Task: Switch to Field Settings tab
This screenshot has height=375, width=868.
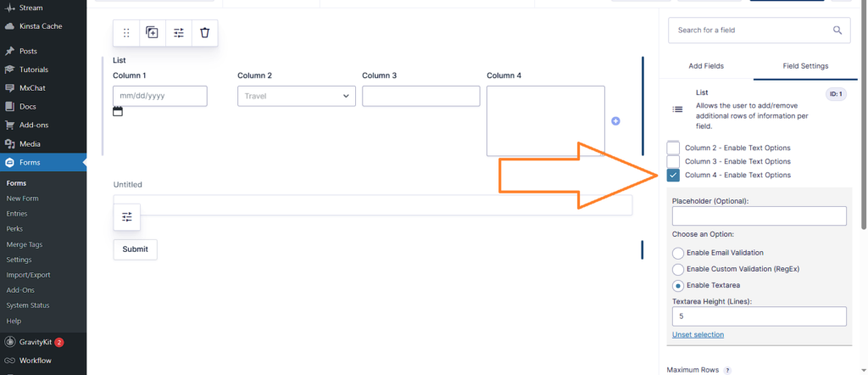Action: [x=805, y=66]
